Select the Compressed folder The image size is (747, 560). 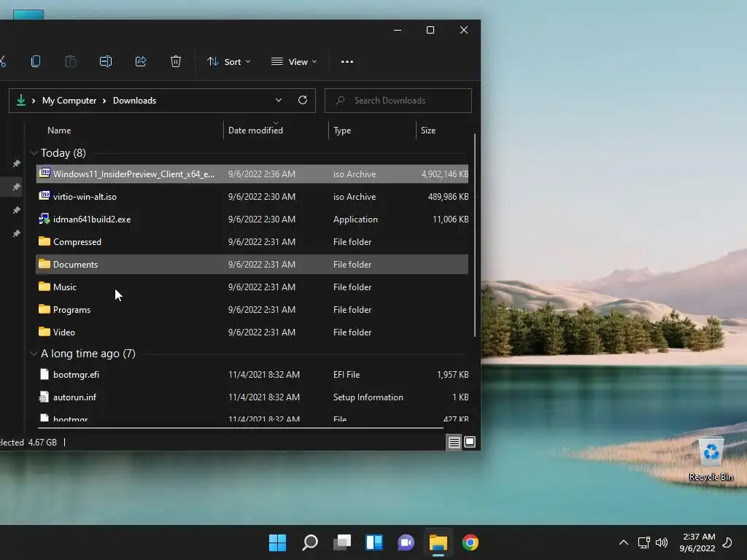tap(252, 242)
